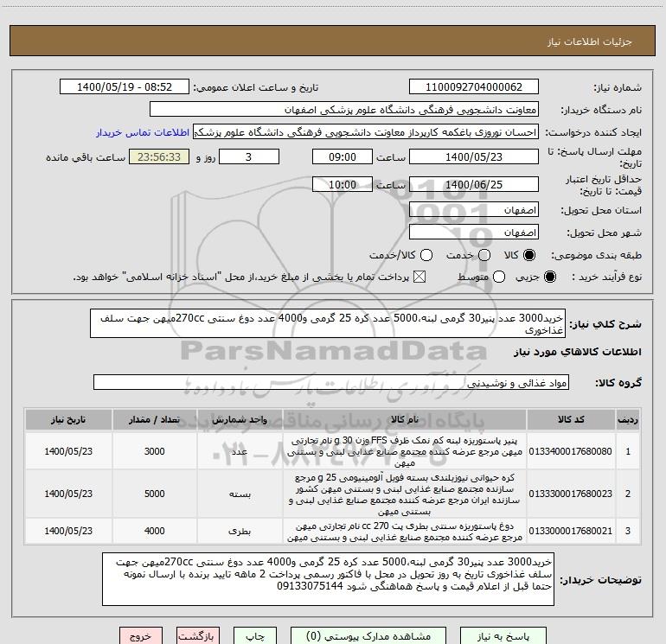Click the کد کالا column header
This screenshot has width=666, height=644.
(571, 420)
